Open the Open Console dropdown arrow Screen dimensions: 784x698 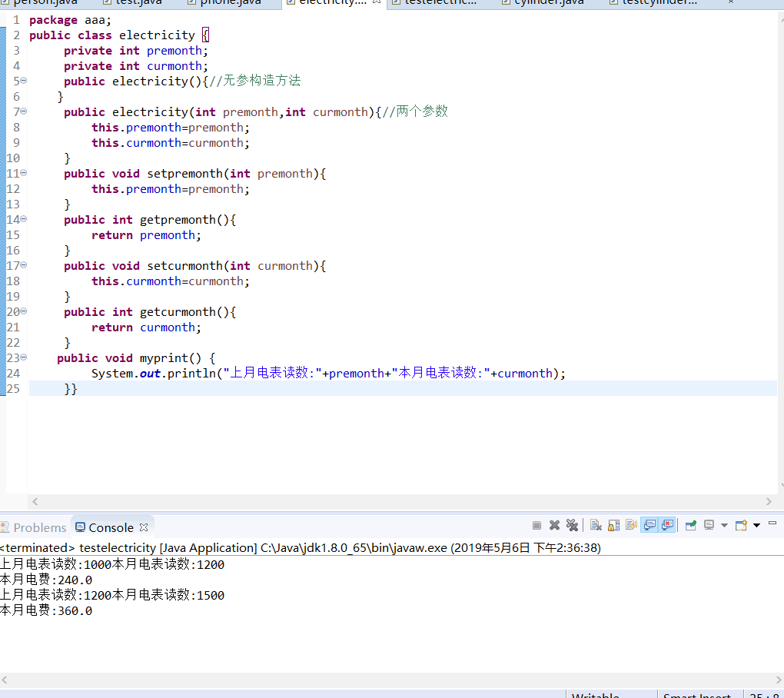pyautogui.click(x=756, y=526)
